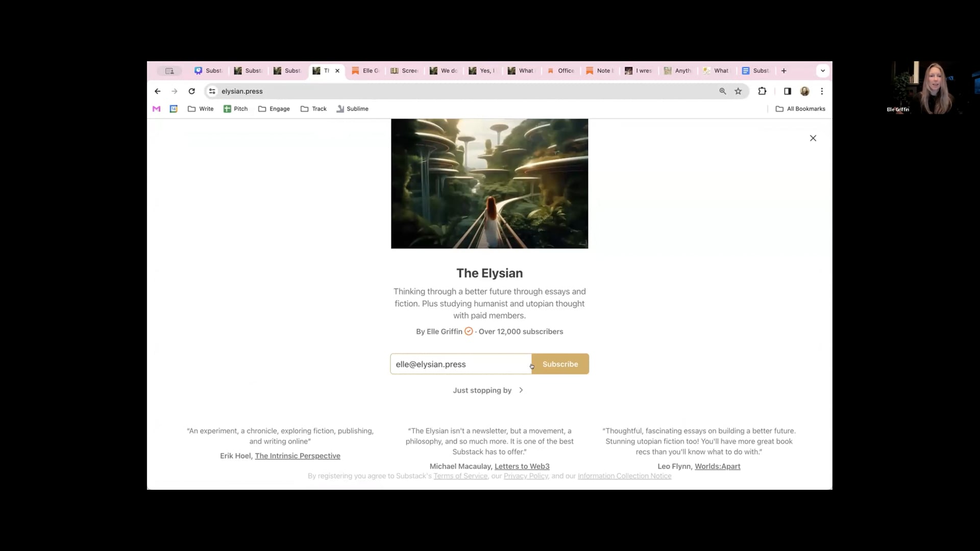Reload the elysian.press page
The height and width of the screenshot is (551, 980).
click(x=191, y=91)
